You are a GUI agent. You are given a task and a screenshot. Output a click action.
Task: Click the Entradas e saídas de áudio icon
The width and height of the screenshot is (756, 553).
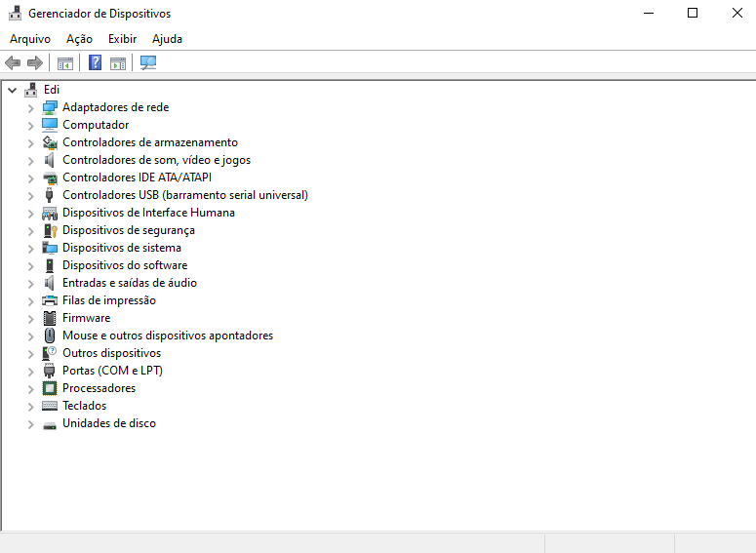point(50,283)
